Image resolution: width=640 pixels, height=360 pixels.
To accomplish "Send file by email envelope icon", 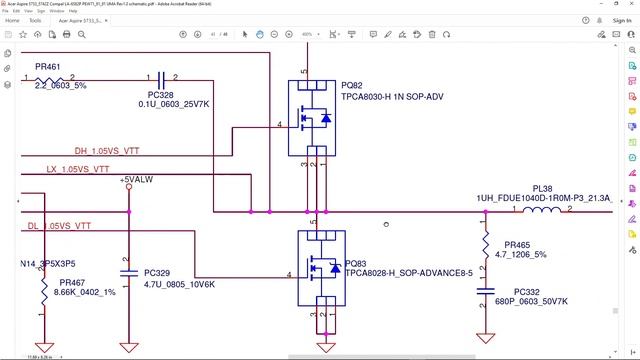I will [x=616, y=35].
